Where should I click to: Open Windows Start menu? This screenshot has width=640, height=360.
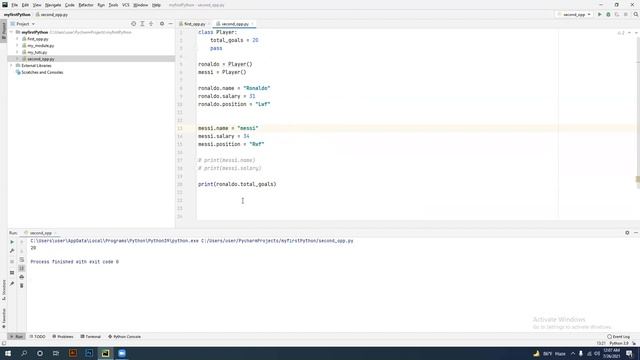tap(8, 353)
